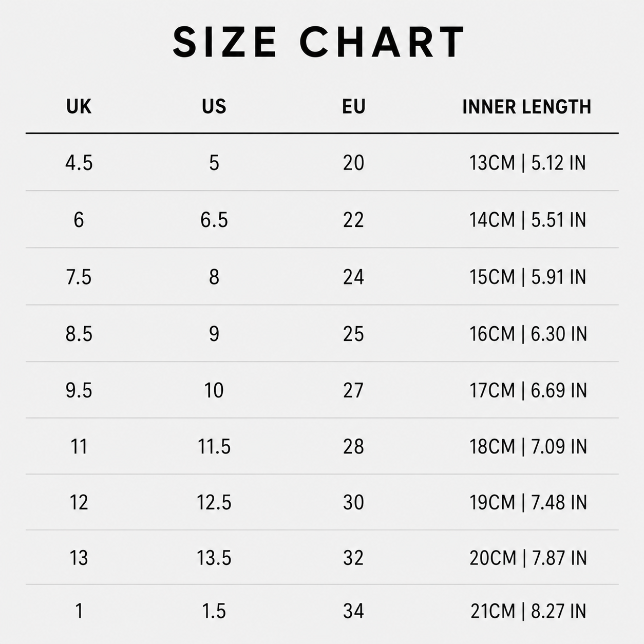
Task: Select 18CM | 7.09 IN length
Action: click(x=528, y=446)
